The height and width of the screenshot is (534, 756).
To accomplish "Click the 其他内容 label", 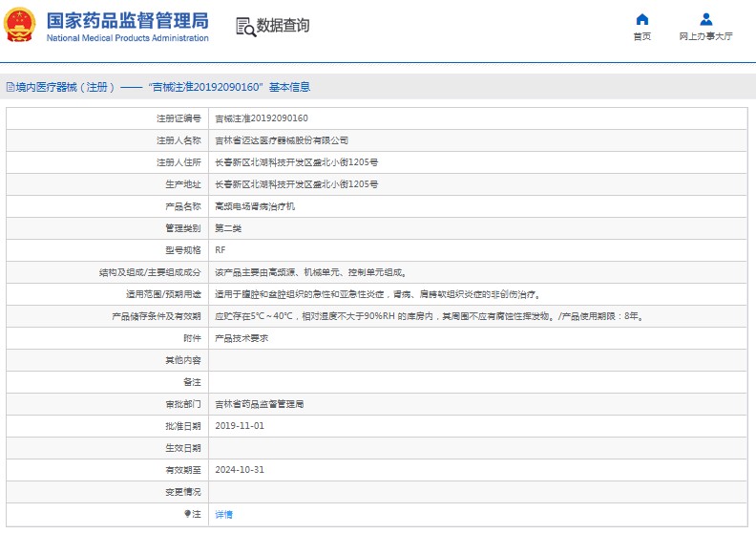I will 183,360.
